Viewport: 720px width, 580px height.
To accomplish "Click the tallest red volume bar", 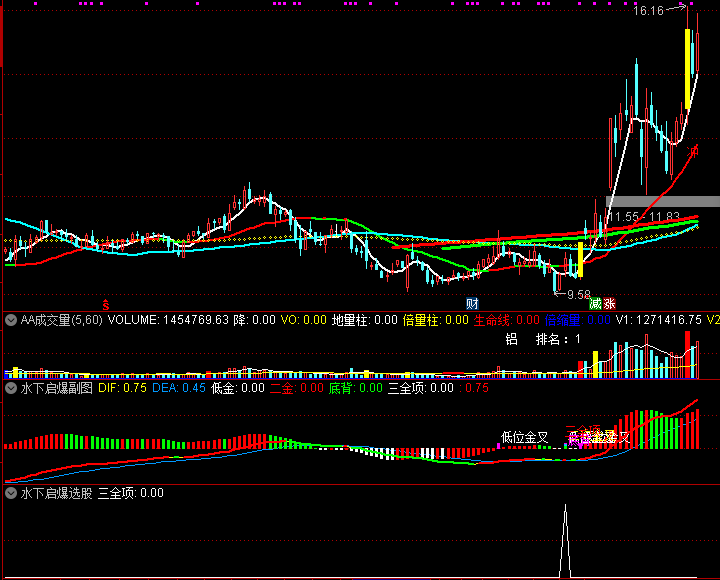I will [687, 355].
